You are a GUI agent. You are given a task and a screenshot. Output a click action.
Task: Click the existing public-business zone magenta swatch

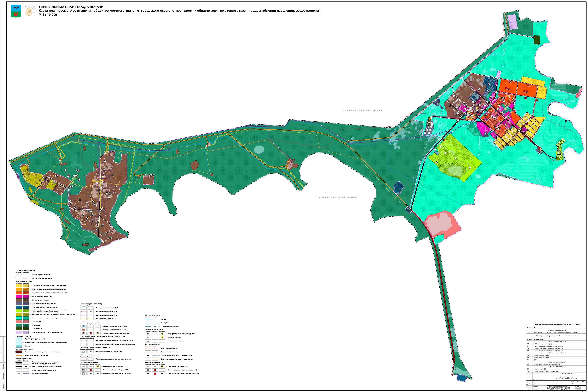19,296
